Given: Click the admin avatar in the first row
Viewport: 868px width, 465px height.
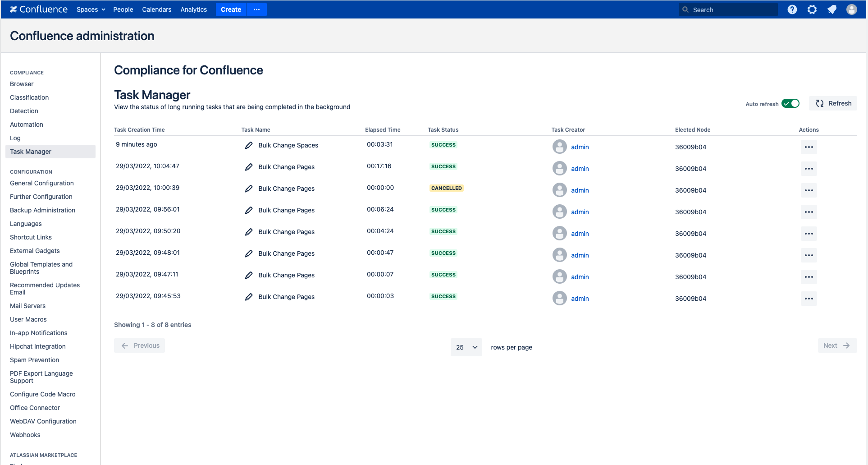Looking at the screenshot, I should (x=559, y=147).
